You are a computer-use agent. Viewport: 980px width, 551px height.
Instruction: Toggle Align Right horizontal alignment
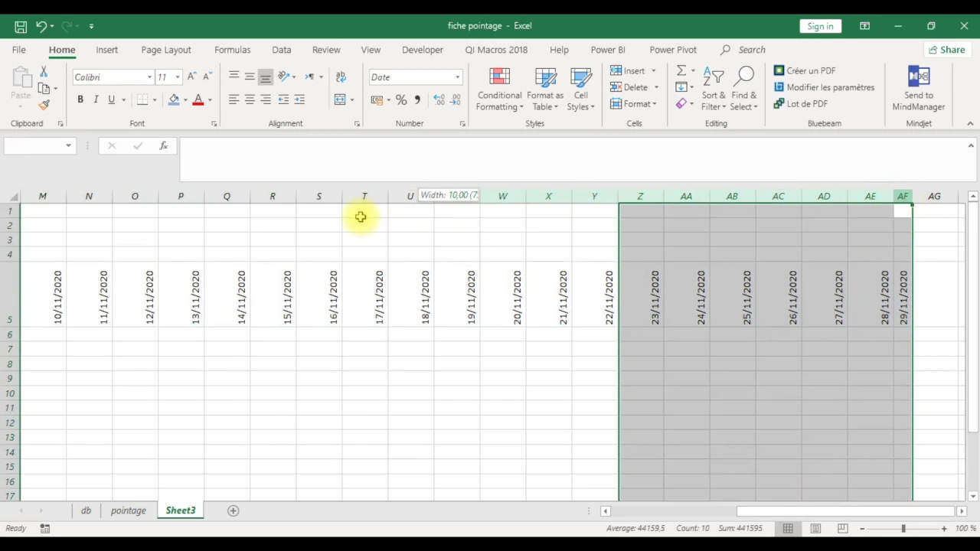266,99
